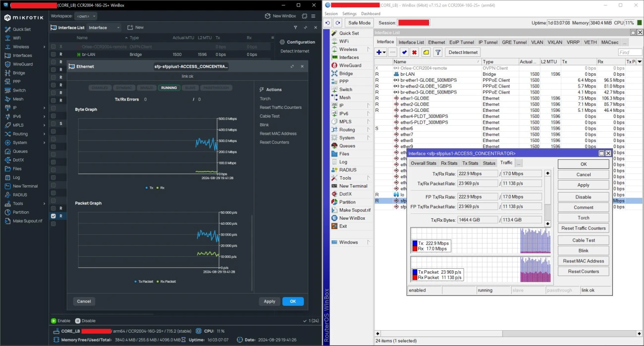Toggle the PASSTHROUGH status pill

(x=216, y=88)
